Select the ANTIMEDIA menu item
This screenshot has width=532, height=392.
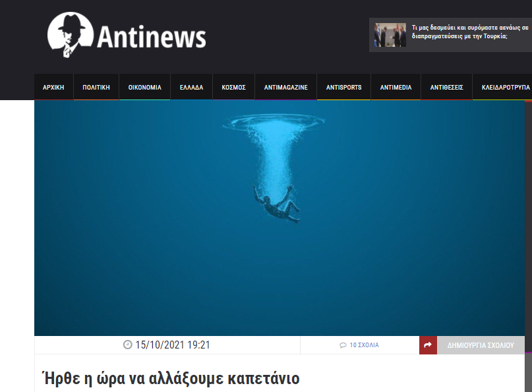point(396,87)
